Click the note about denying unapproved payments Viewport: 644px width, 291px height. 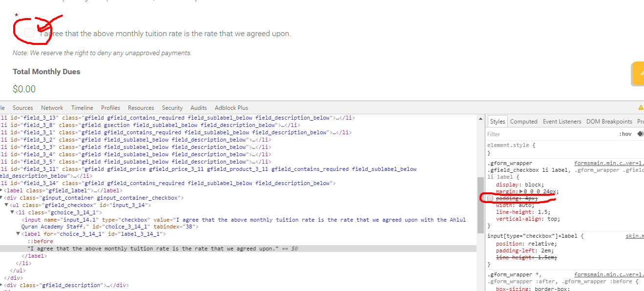click(x=102, y=53)
